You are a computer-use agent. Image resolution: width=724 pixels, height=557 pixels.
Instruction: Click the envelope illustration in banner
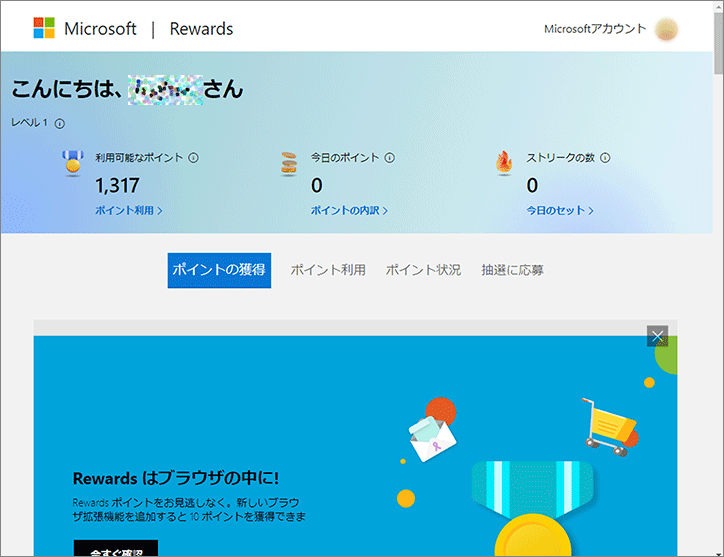coord(433,438)
